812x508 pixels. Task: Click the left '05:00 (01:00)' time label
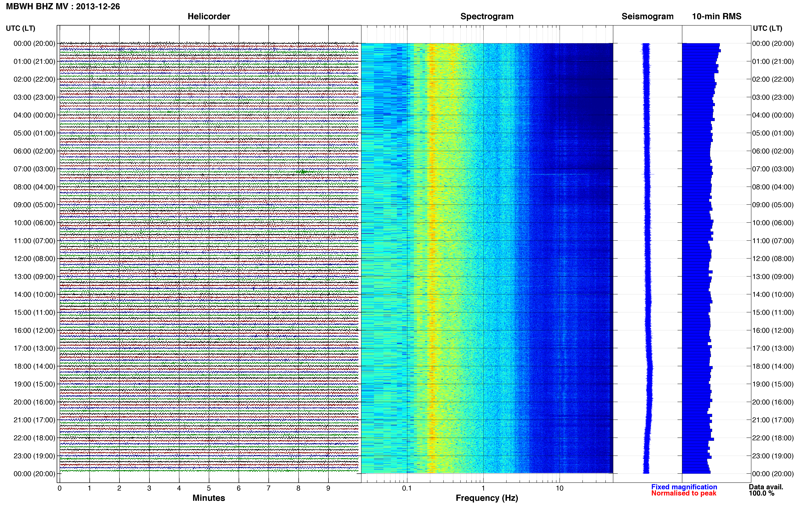(34, 133)
